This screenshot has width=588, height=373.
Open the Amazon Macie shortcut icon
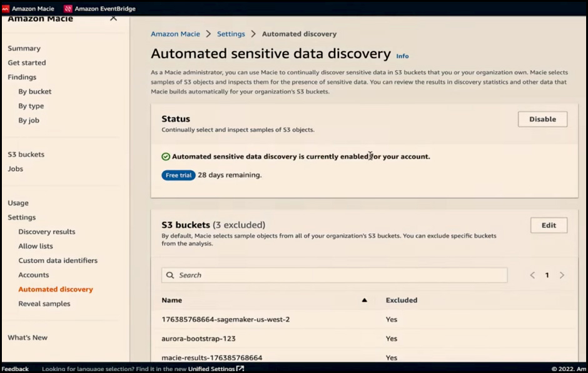pos(6,8)
